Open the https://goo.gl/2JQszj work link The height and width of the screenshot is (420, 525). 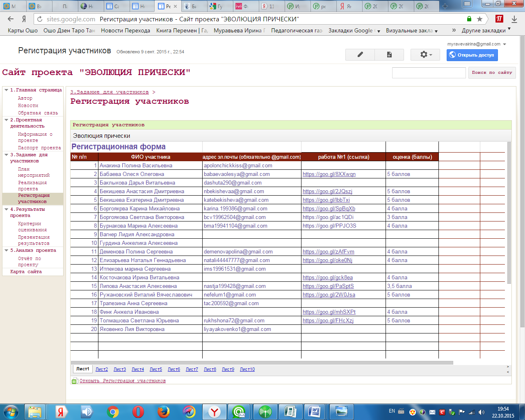327,192
